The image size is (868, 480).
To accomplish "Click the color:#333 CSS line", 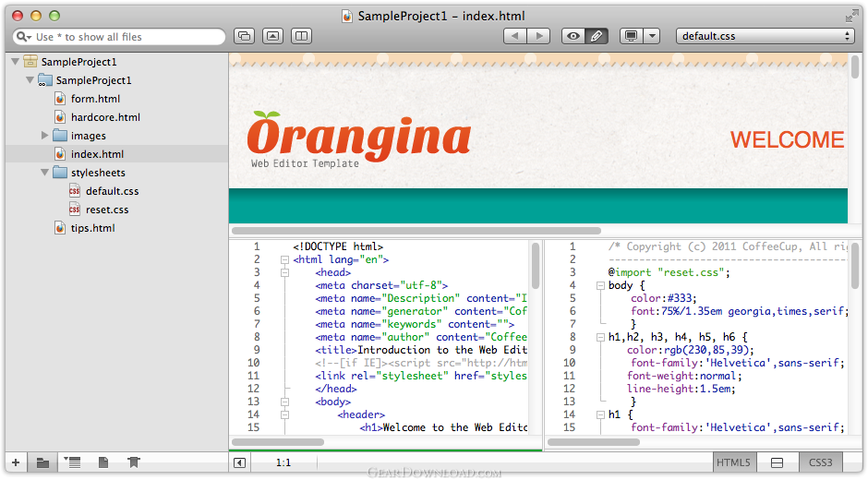I will [663, 298].
